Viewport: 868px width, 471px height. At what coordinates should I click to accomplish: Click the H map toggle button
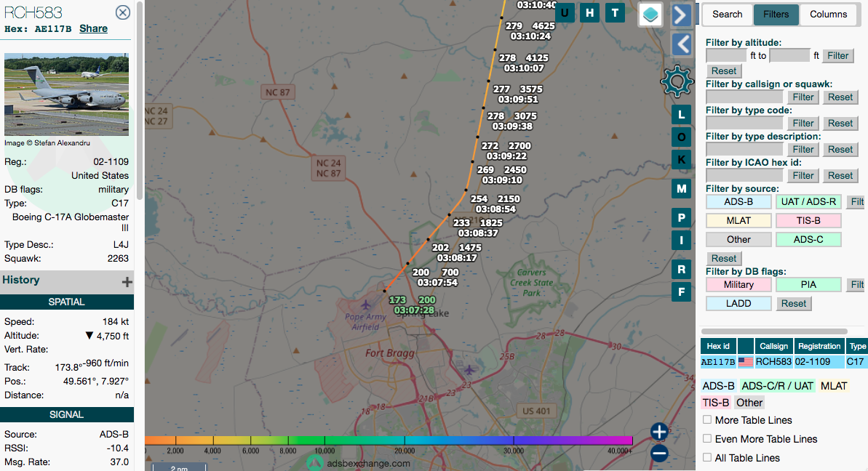[x=590, y=12]
